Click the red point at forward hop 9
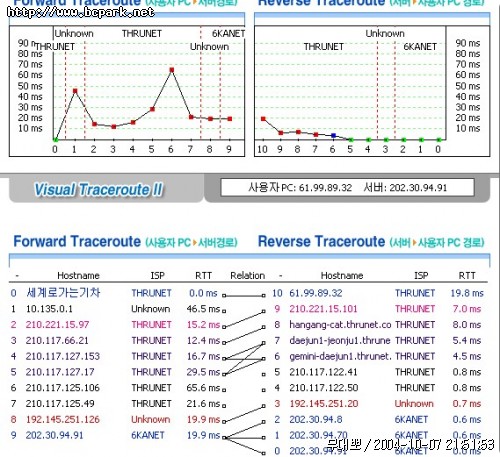 [230, 119]
